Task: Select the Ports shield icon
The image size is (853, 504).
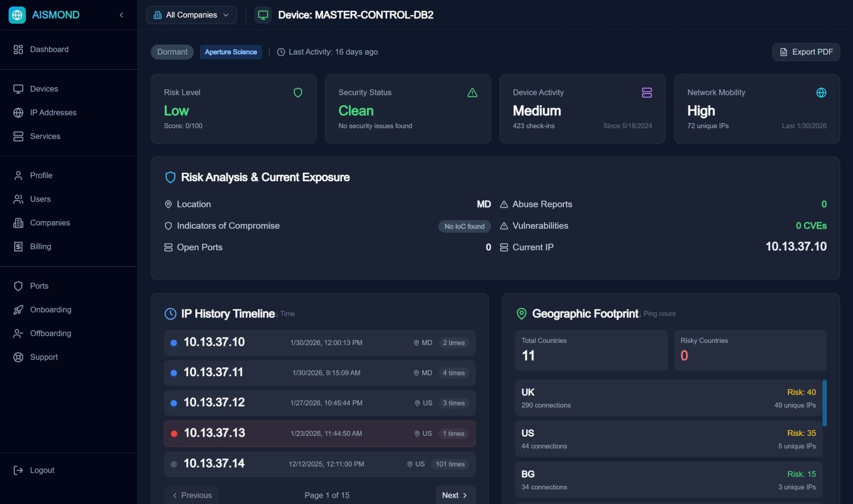Action: [x=18, y=286]
